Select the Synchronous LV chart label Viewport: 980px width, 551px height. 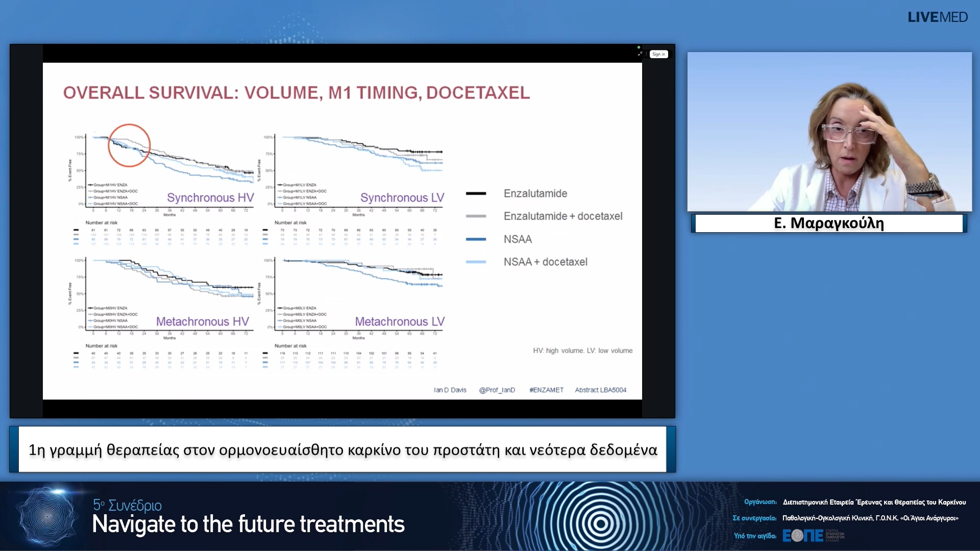(402, 197)
